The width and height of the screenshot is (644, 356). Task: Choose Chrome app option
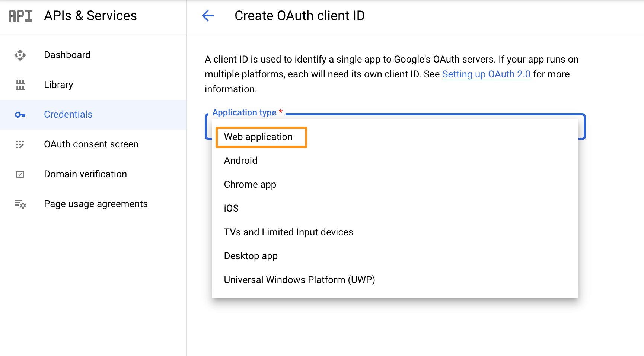[x=395, y=185]
